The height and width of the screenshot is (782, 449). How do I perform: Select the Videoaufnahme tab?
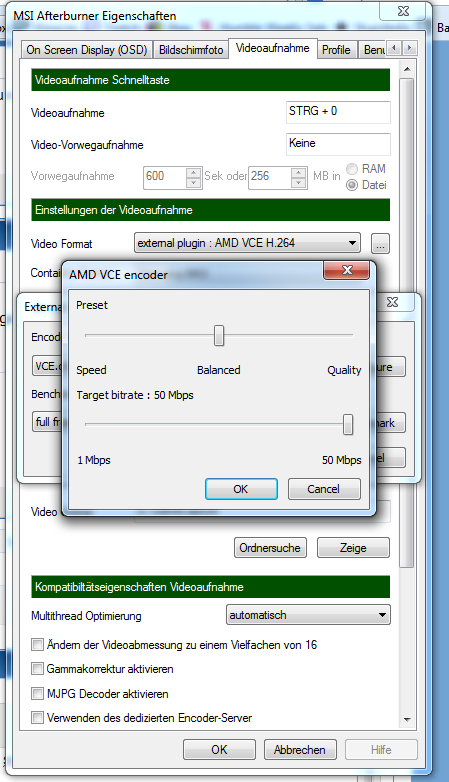tap(272, 48)
